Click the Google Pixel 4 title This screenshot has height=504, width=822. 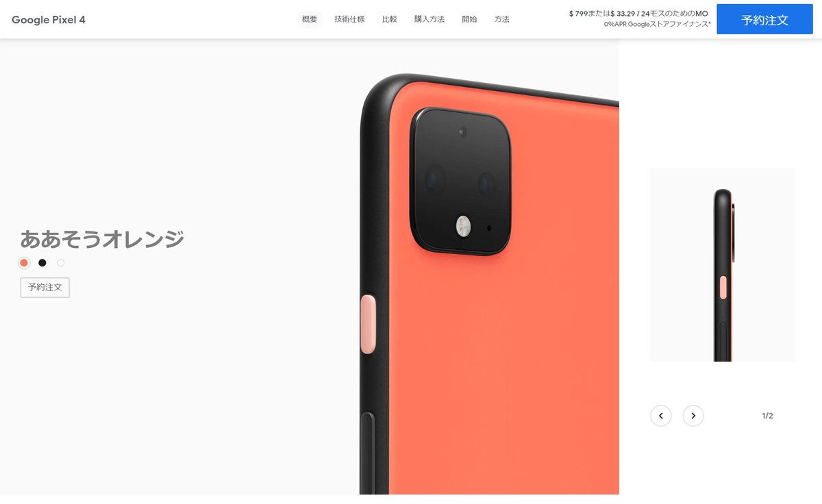click(x=49, y=19)
